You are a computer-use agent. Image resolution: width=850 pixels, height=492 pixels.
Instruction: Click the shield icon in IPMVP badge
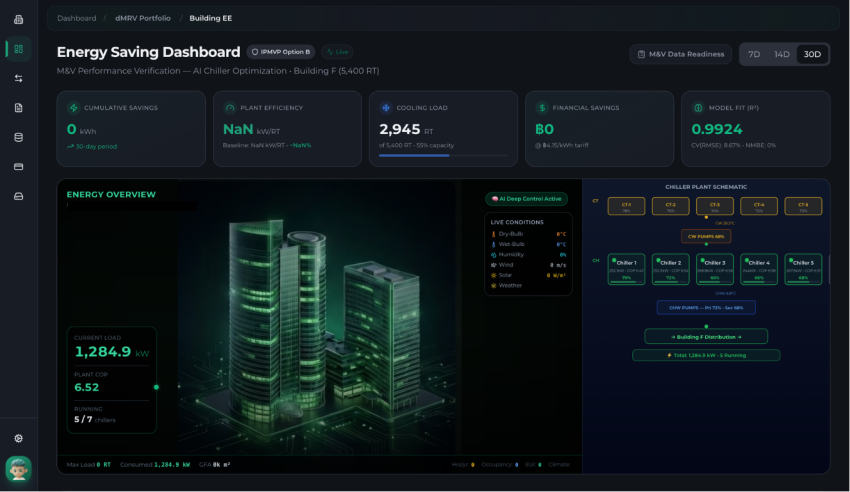255,52
